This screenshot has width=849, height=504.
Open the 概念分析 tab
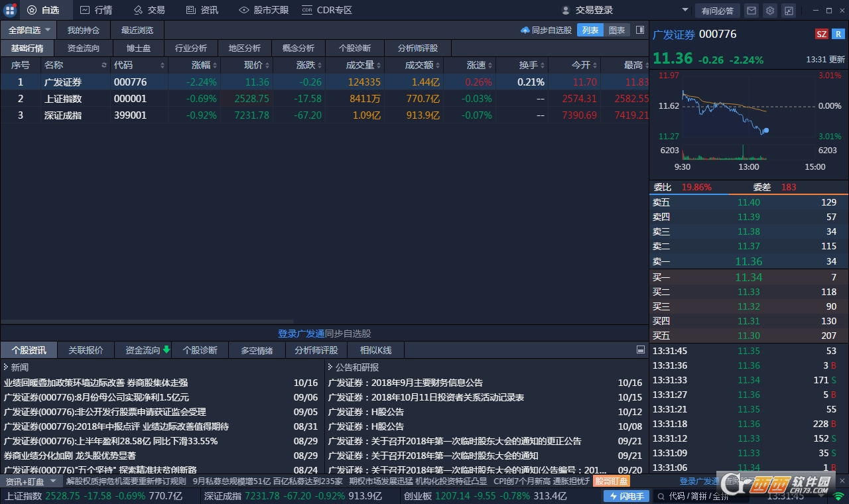pyautogui.click(x=298, y=48)
